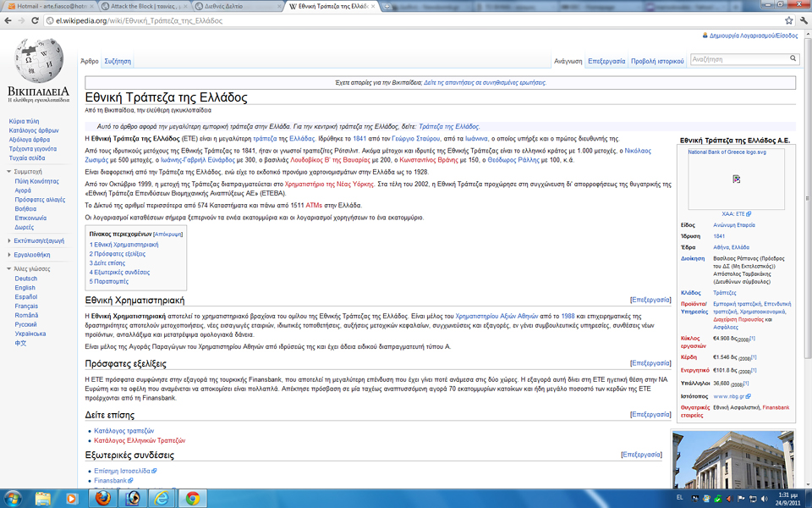Click the Wikipedia globe logo
The image size is (812, 508).
(x=39, y=61)
